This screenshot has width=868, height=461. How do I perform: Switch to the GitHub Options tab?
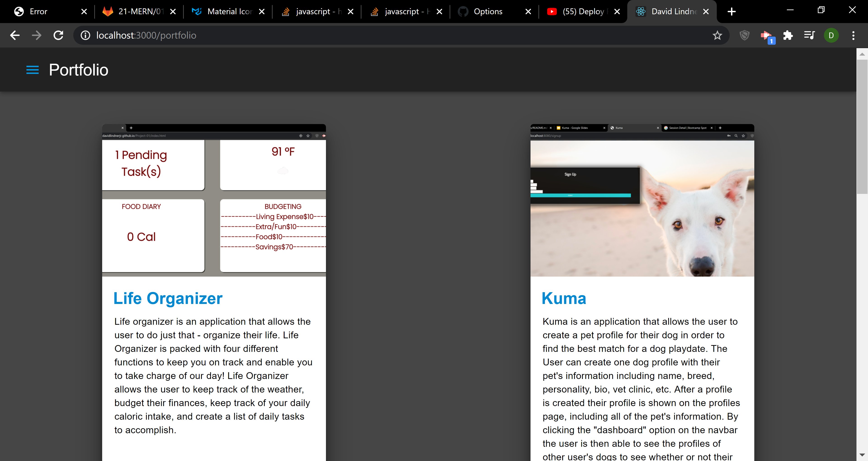488,11
